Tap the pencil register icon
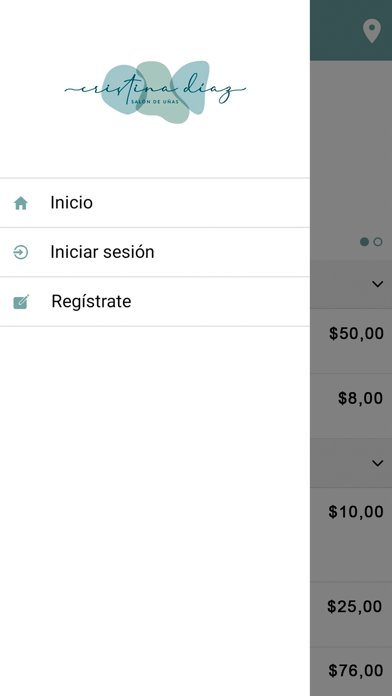Screen dimensions: 392x696 [21, 301]
